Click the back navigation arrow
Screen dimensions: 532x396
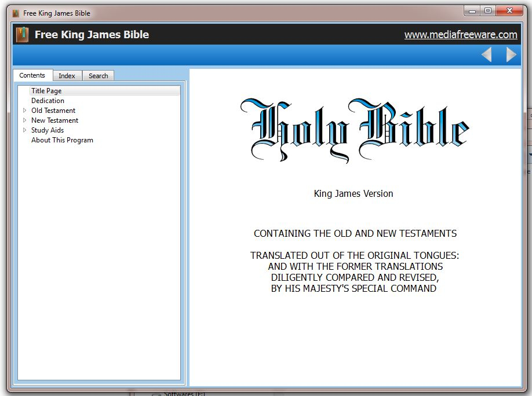[x=486, y=55]
